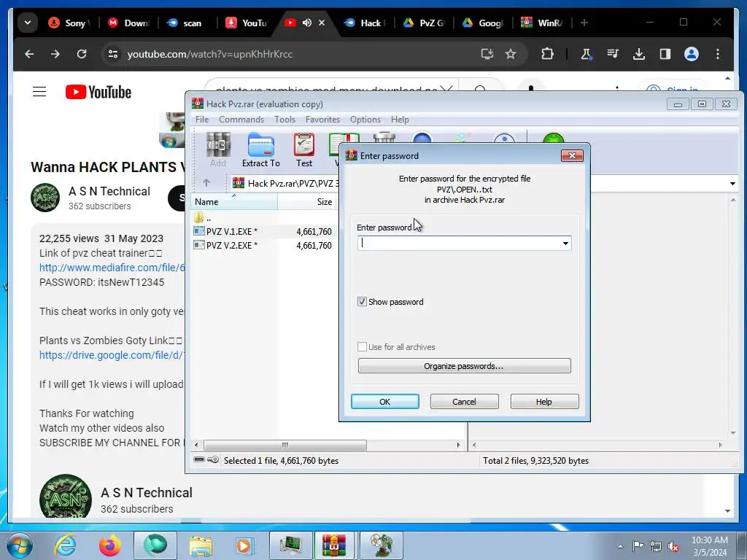Click Cancel in Enter password dialog

tap(464, 402)
